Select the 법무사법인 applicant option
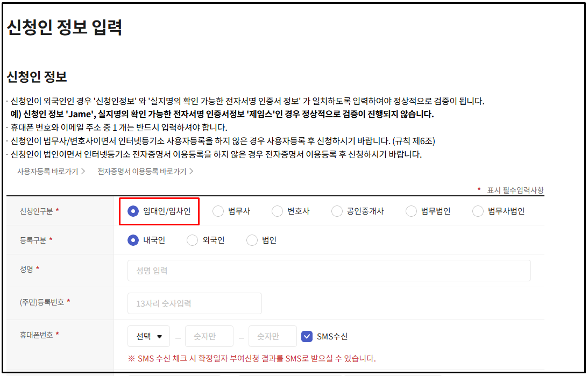 pyautogui.click(x=478, y=211)
